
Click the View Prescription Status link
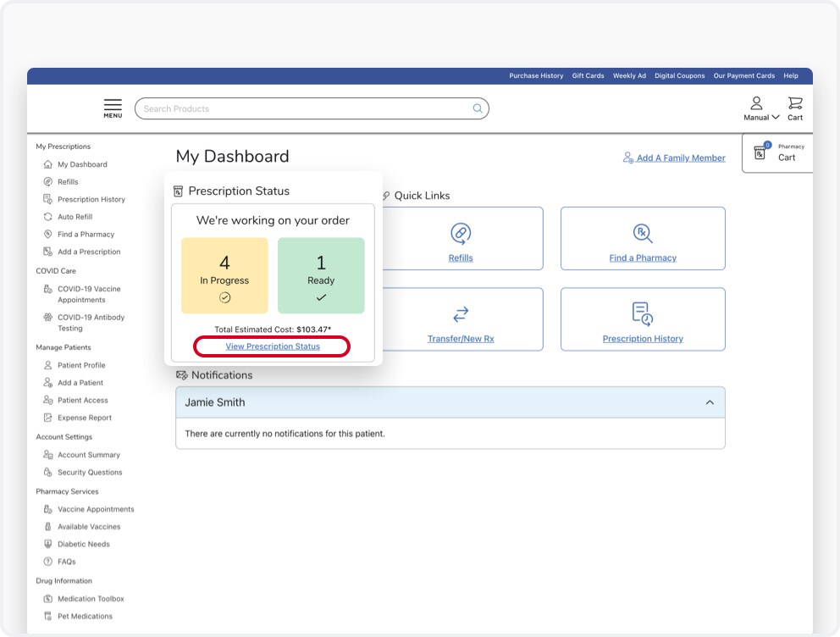tap(273, 346)
